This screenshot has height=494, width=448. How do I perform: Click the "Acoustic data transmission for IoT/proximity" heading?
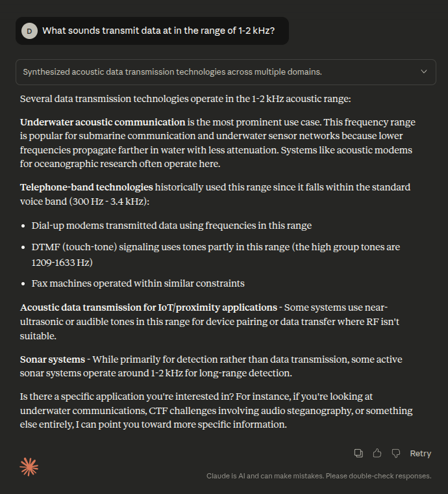[149, 307]
